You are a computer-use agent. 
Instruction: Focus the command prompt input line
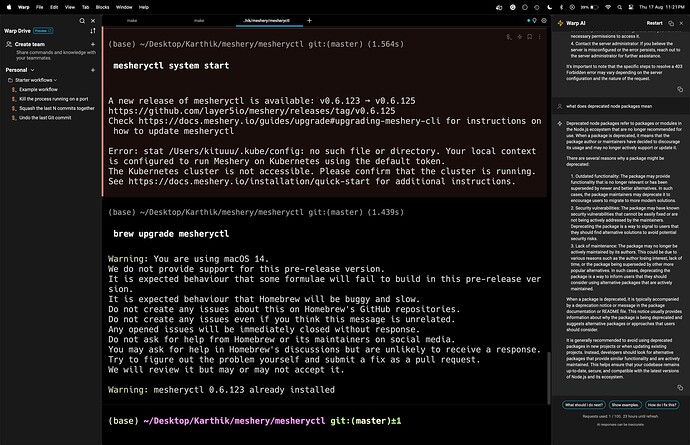coord(326,421)
